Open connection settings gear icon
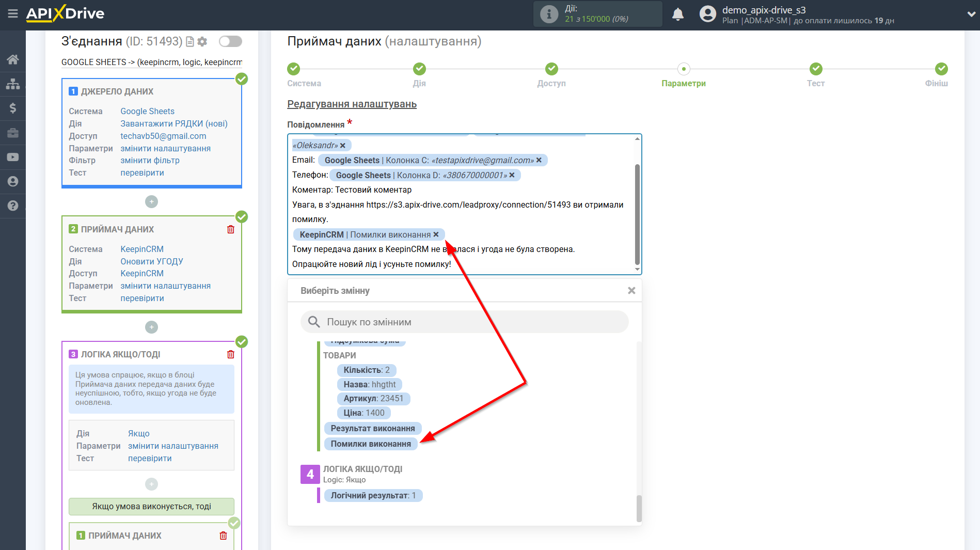This screenshot has height=550, width=980. 202,41
